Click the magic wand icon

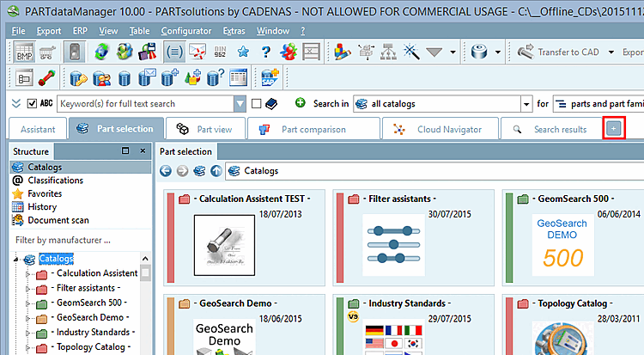pos(411,52)
